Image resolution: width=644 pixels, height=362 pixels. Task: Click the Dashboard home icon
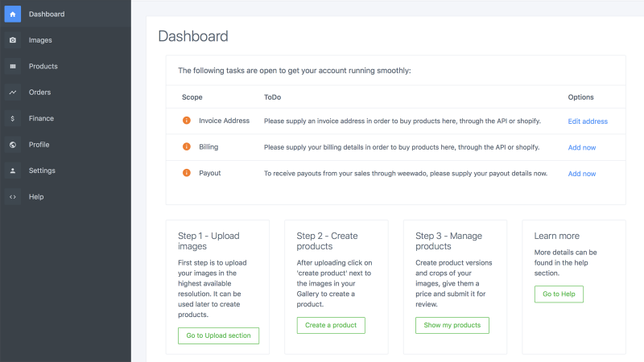pos(13,14)
